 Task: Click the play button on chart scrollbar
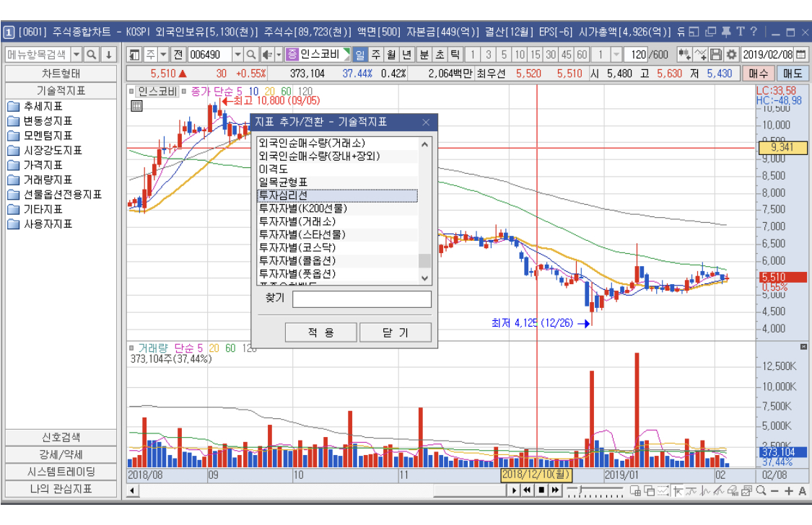point(514,490)
